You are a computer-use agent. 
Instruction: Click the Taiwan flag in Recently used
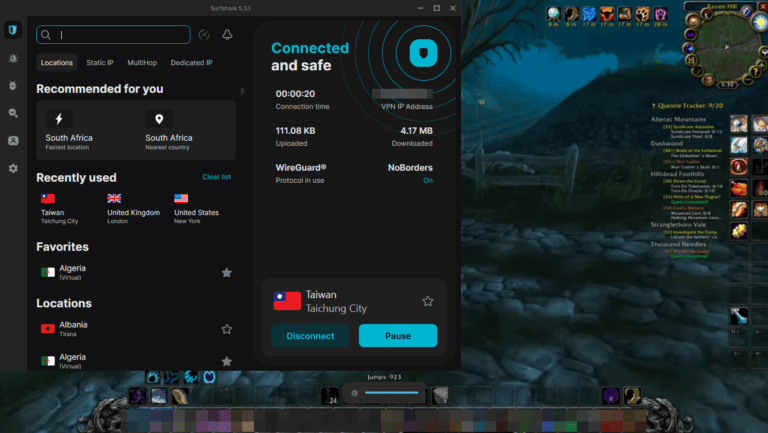coord(48,198)
